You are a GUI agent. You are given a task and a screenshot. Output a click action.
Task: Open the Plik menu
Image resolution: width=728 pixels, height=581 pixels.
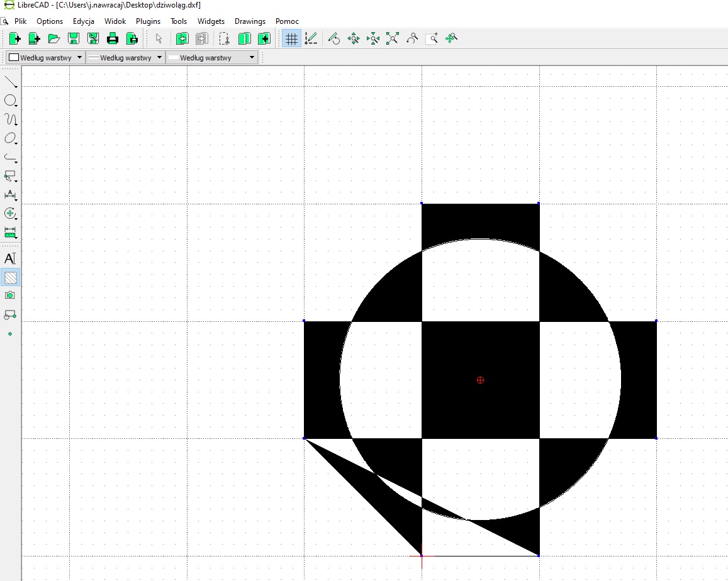[x=20, y=21]
